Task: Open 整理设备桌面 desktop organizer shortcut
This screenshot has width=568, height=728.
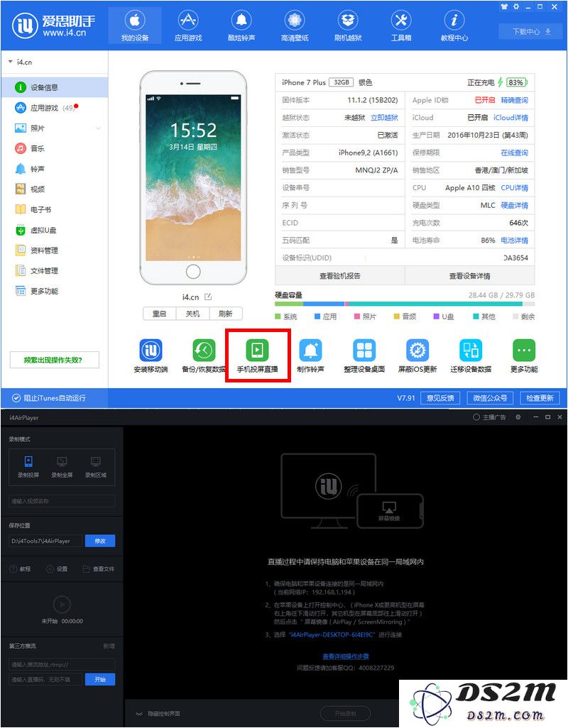Action: (x=364, y=356)
